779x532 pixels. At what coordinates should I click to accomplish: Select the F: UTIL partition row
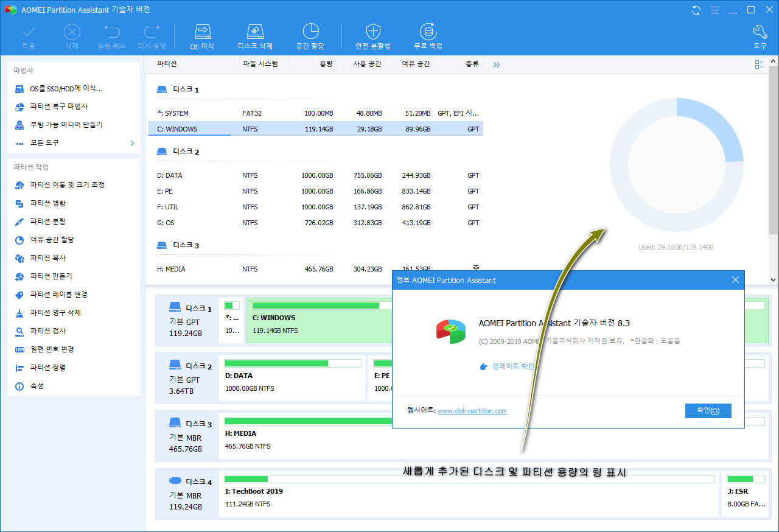coord(316,207)
